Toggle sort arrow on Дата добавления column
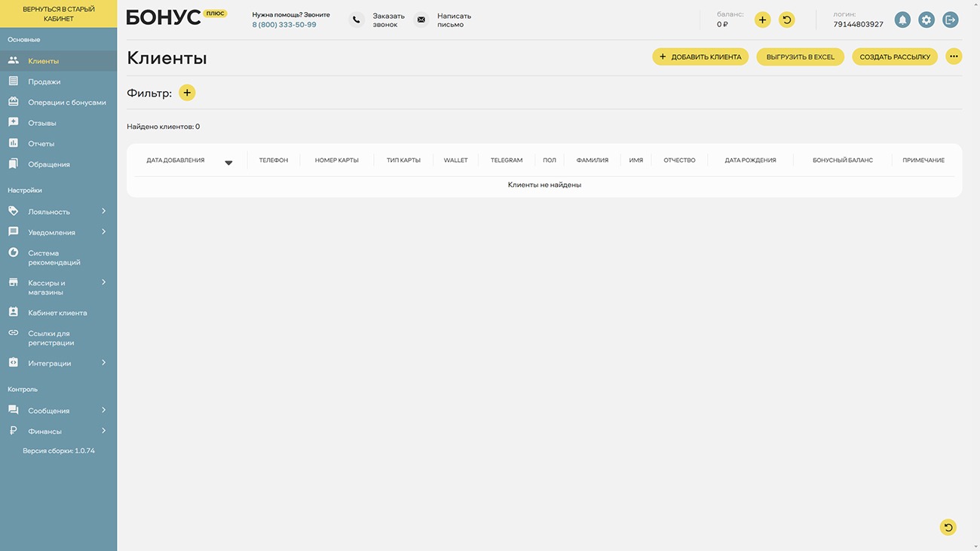 click(x=228, y=163)
